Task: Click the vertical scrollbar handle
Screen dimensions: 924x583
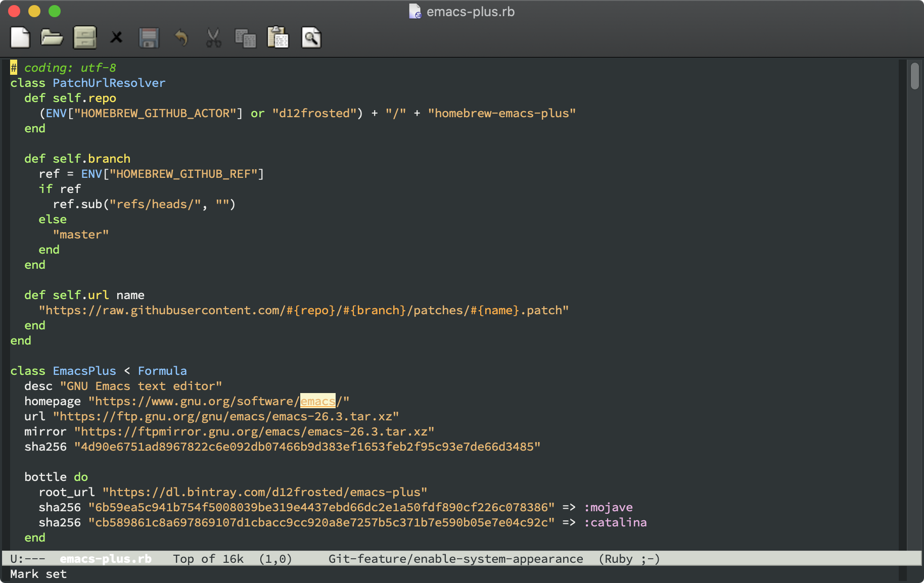Action: [x=915, y=76]
